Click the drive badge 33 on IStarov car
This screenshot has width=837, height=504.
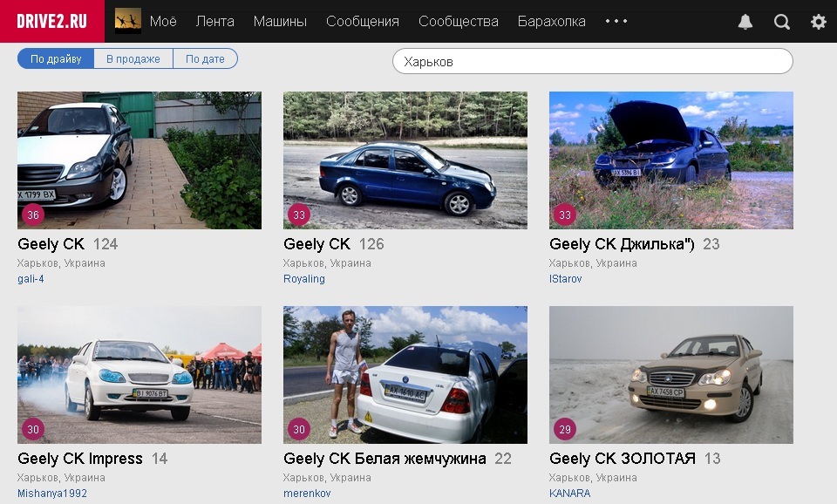click(565, 215)
